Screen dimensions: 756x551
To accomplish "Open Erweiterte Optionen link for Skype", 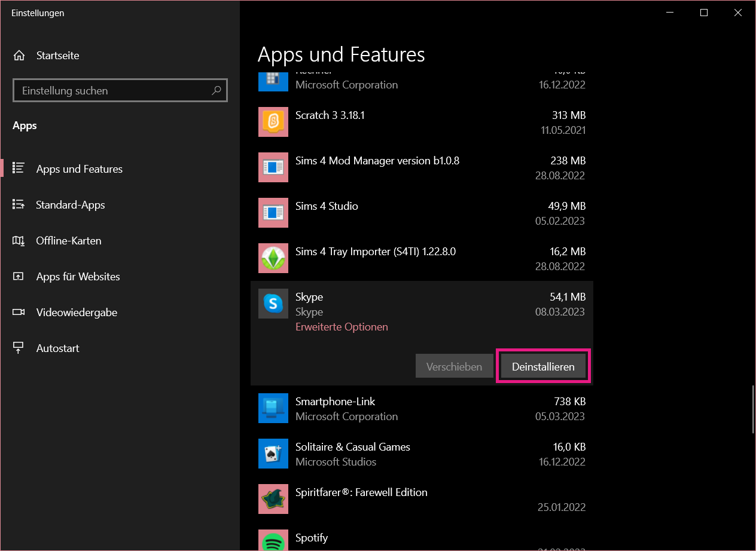I will pos(342,327).
